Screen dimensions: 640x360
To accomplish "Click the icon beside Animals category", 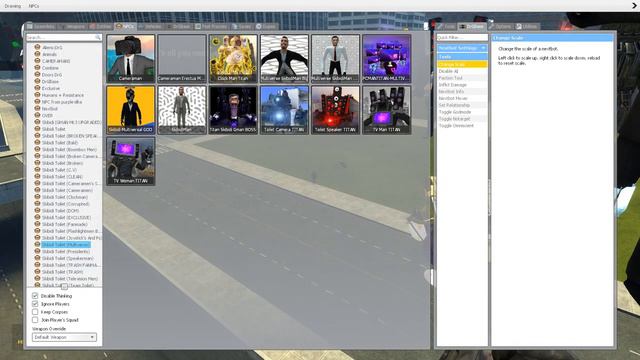I will 38,54.
